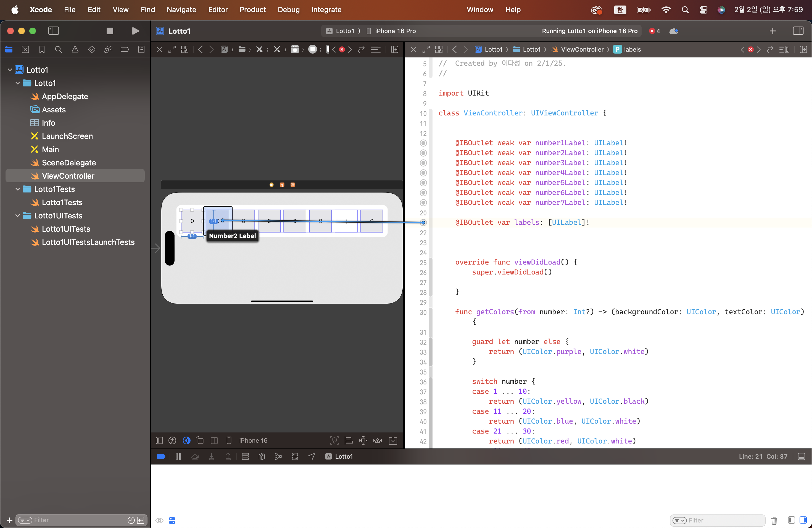Click the Run play button
This screenshot has height=528, width=812.
135,31
